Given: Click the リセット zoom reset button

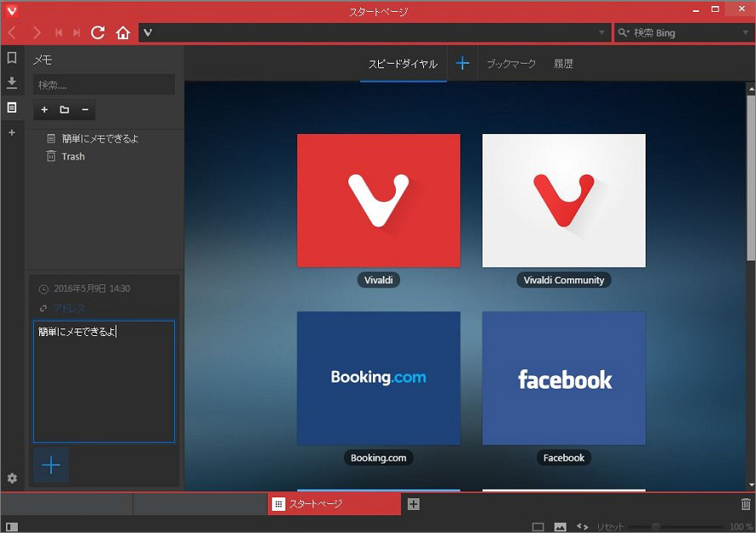Looking at the screenshot, I should (610, 527).
